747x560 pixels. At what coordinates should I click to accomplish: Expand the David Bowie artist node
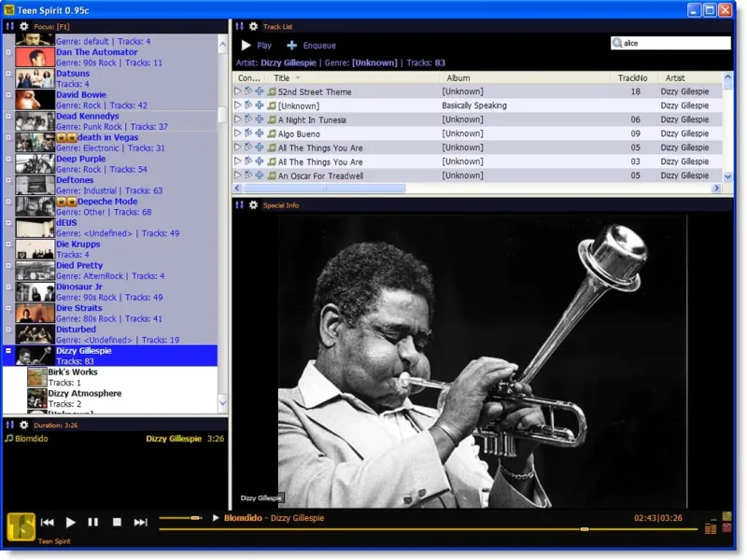(8, 95)
